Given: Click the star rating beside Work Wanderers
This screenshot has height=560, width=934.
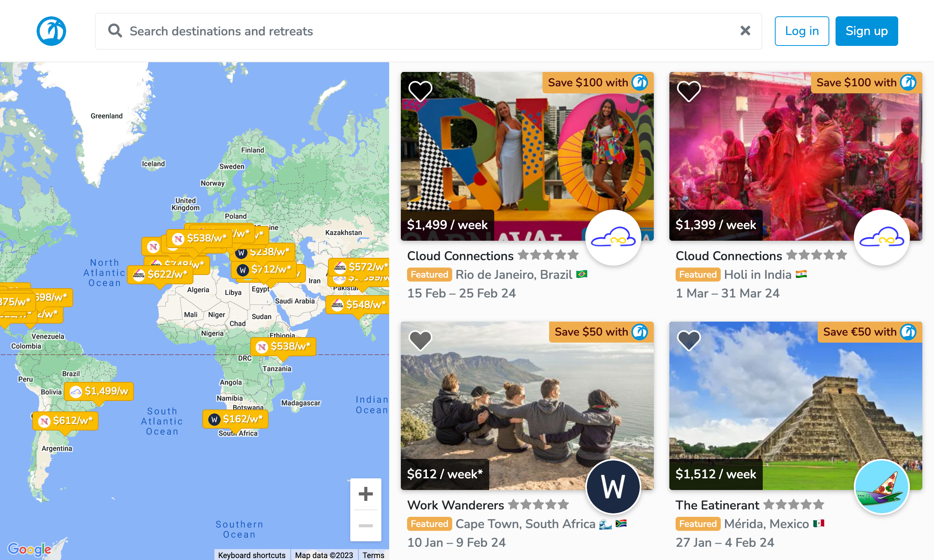Looking at the screenshot, I should click(539, 504).
